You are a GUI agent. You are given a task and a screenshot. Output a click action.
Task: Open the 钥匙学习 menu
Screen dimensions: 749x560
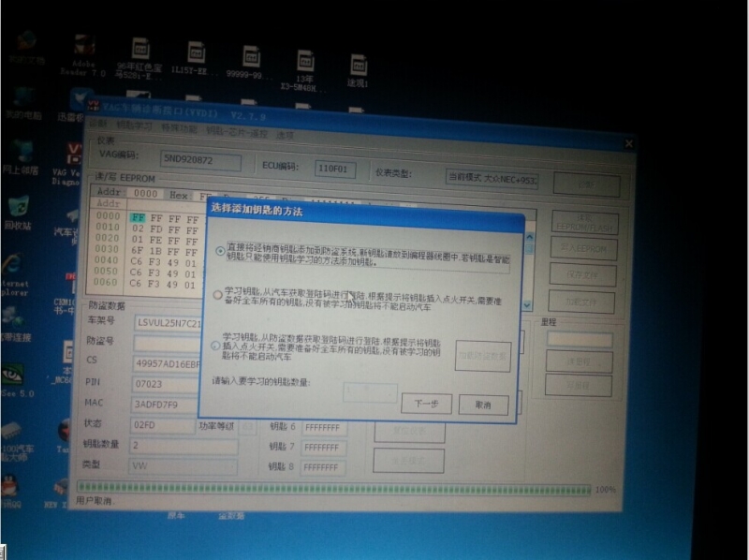point(134,126)
